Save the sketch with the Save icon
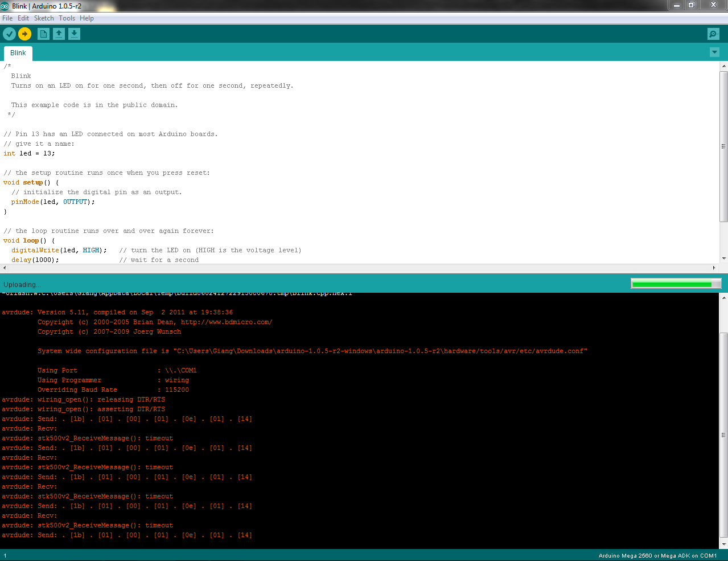Image resolution: width=728 pixels, height=561 pixels. (74, 34)
